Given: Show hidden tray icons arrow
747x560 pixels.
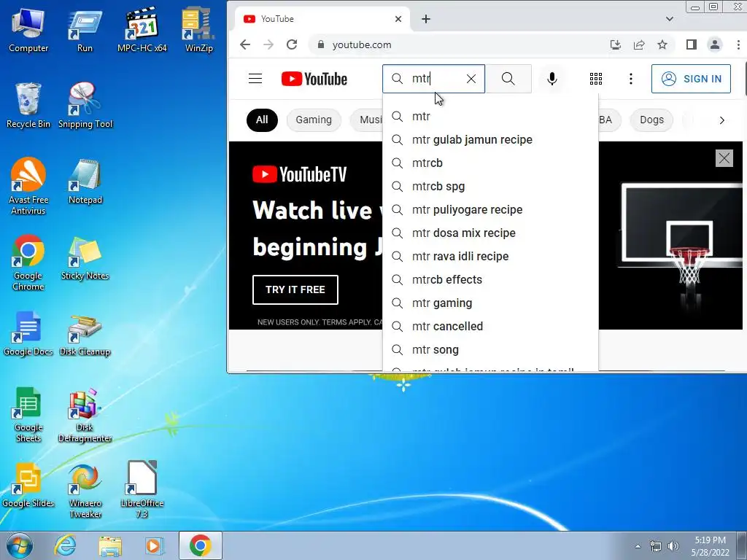Looking at the screenshot, I should [x=638, y=546].
